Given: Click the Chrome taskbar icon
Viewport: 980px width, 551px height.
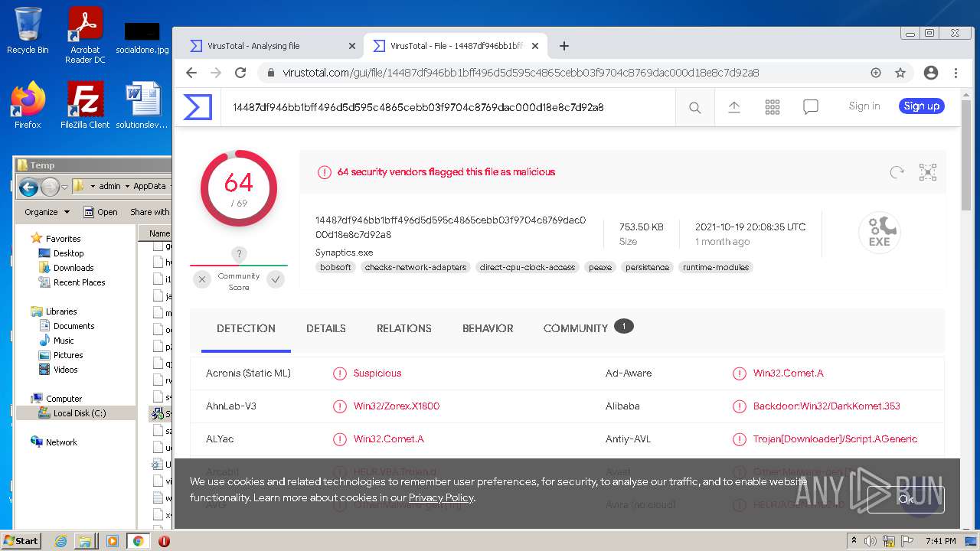Looking at the screenshot, I should point(138,541).
